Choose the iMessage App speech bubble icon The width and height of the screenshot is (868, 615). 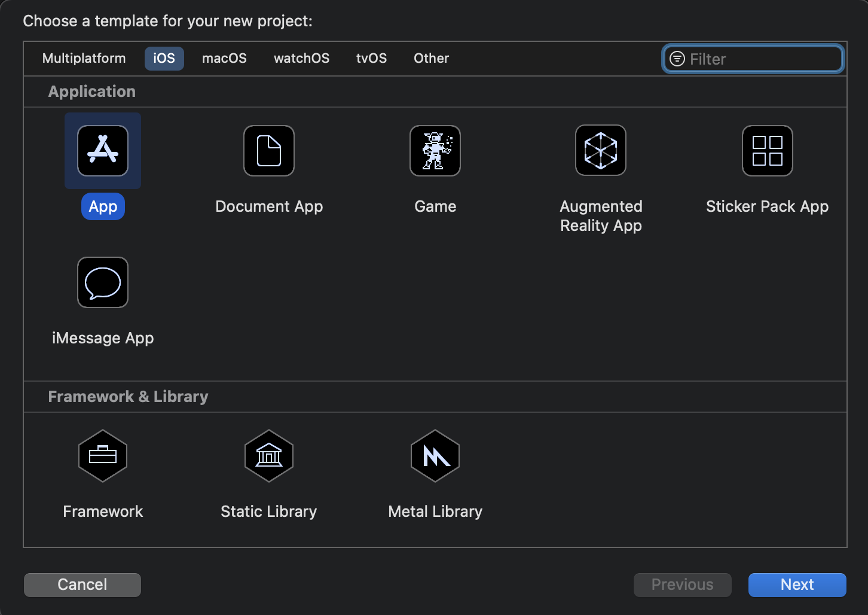(x=103, y=282)
